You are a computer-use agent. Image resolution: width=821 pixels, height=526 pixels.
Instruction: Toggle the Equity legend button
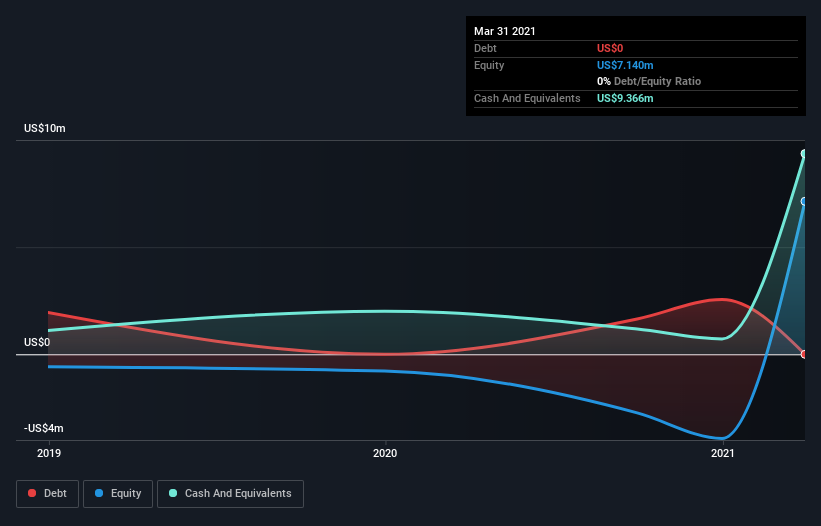click(x=118, y=494)
